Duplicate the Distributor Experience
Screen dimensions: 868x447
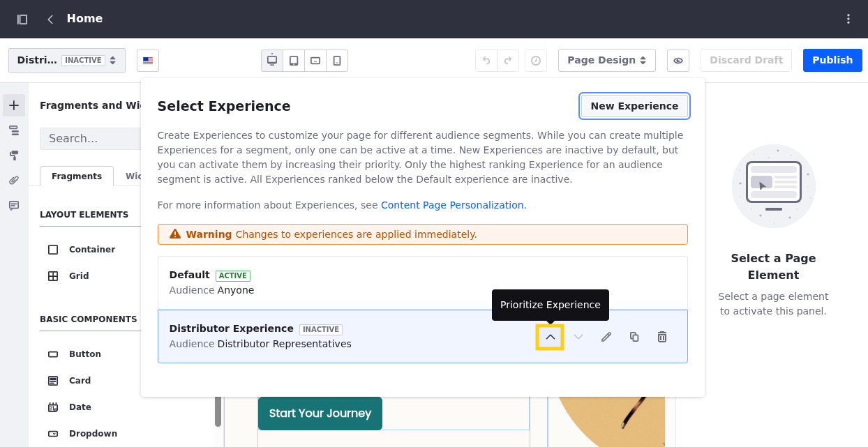pyautogui.click(x=634, y=337)
